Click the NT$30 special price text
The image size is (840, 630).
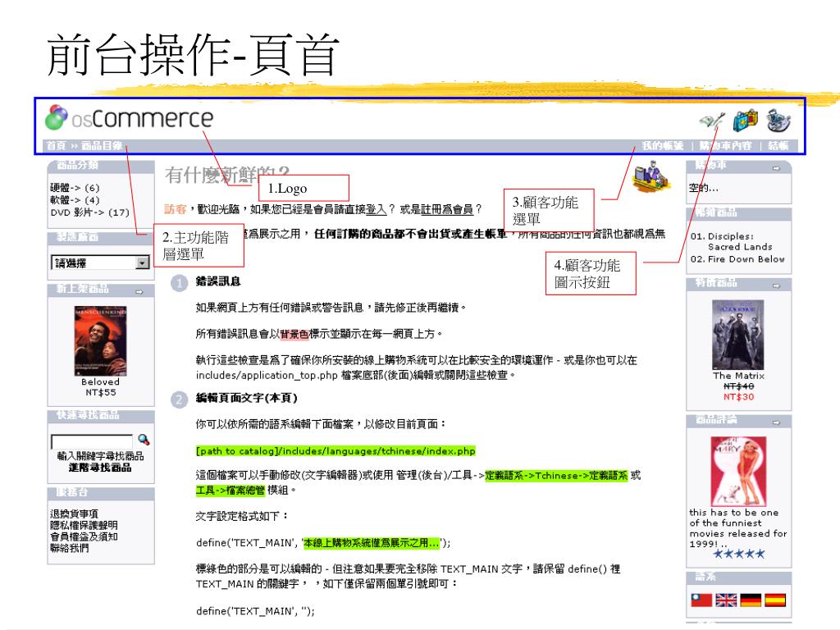click(738, 397)
